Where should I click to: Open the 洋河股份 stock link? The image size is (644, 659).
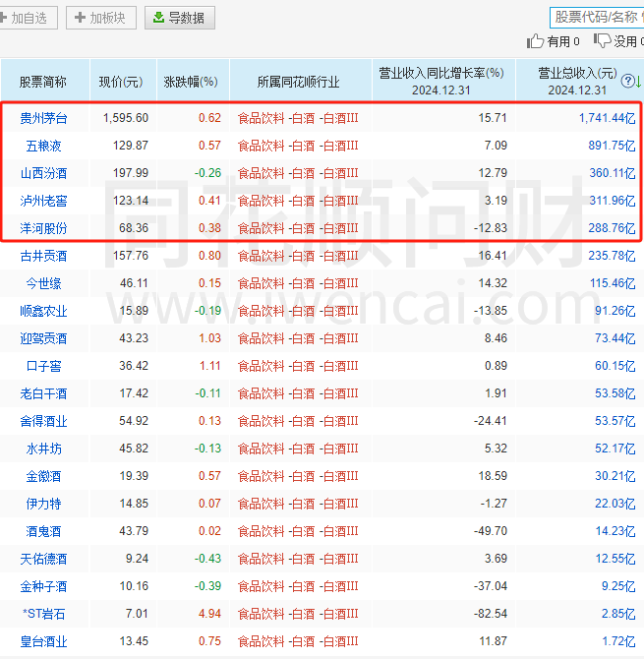43,228
